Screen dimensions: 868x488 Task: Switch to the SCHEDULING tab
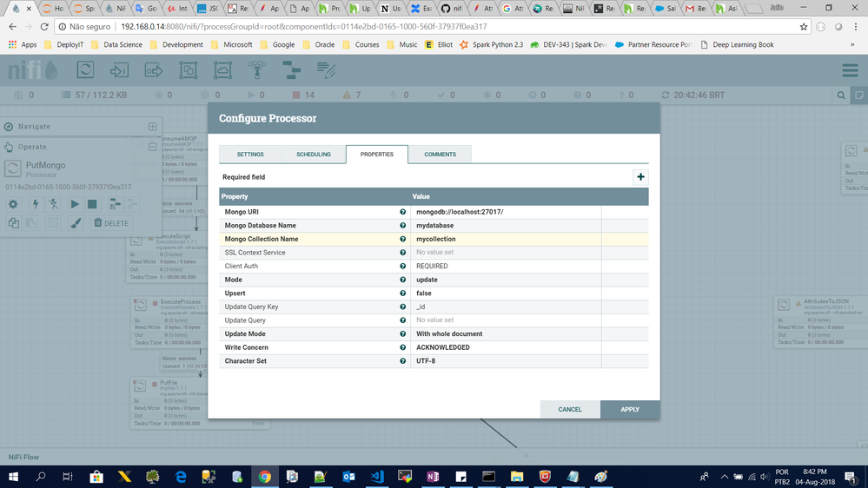click(314, 155)
